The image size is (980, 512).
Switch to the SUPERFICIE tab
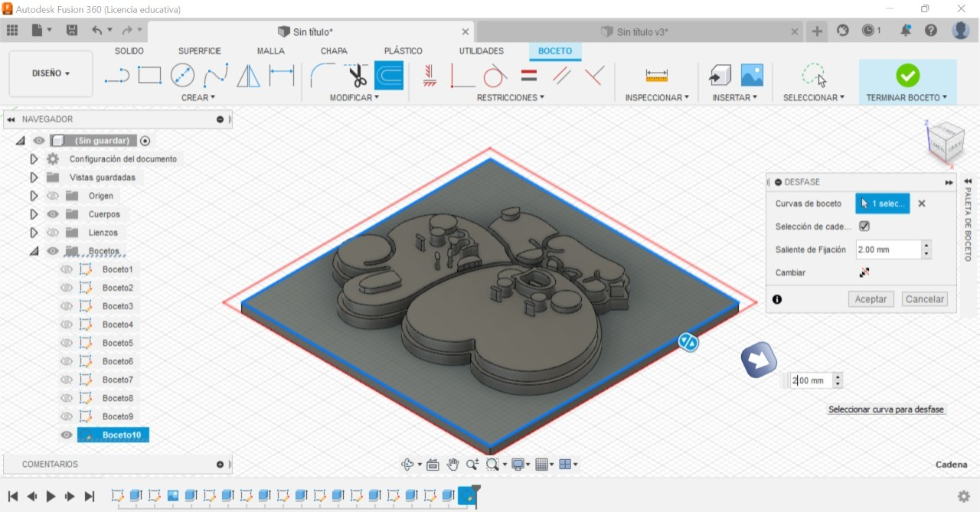click(200, 51)
